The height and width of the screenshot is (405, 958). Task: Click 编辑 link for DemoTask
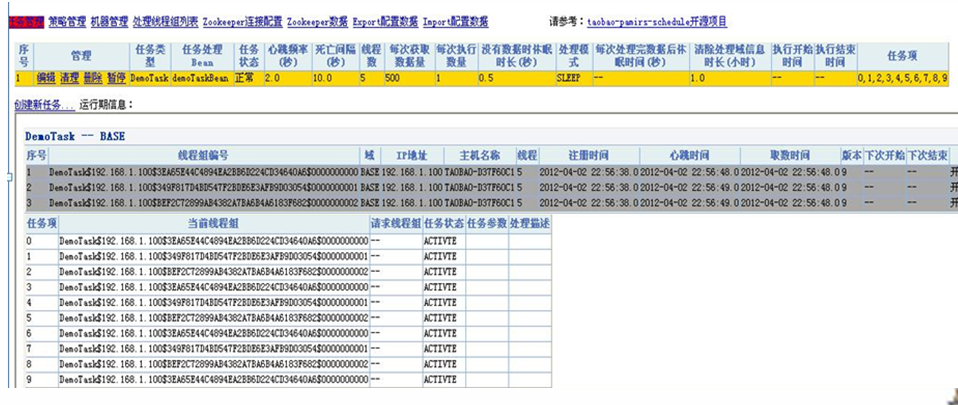45,78
